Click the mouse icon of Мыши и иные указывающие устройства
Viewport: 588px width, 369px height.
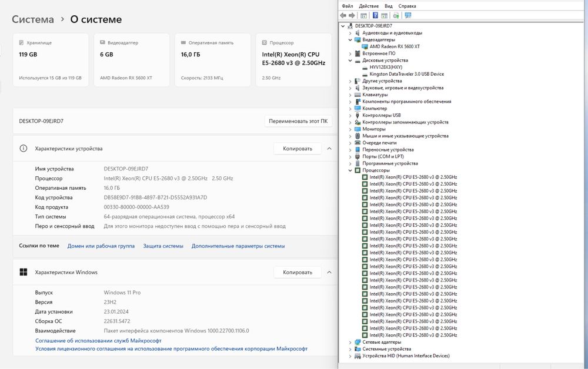(x=358, y=136)
